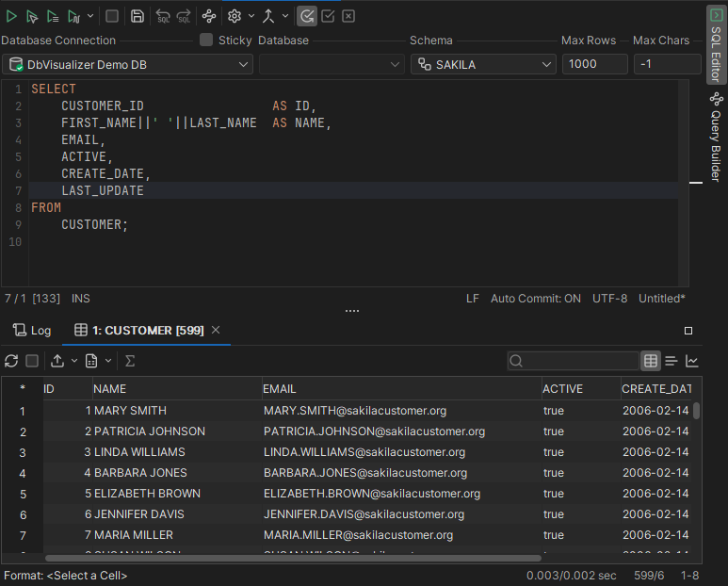
Task: Expand the export options arrow
Action: tap(74, 361)
